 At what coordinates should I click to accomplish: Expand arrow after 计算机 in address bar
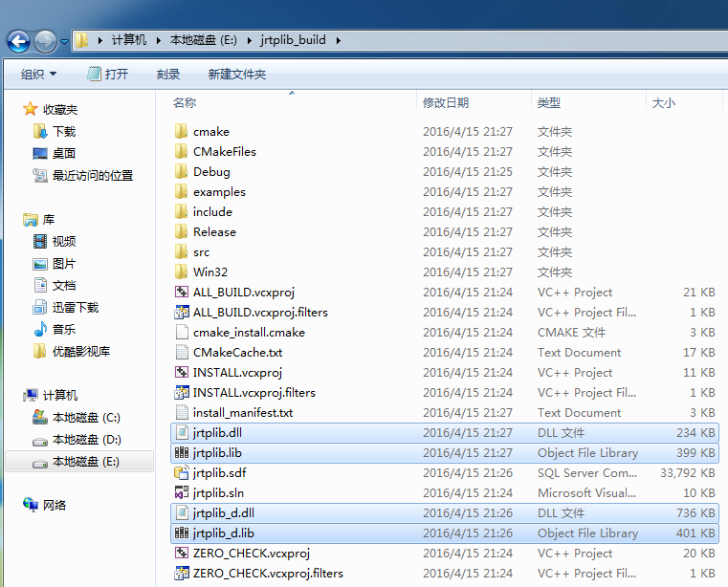(158, 40)
